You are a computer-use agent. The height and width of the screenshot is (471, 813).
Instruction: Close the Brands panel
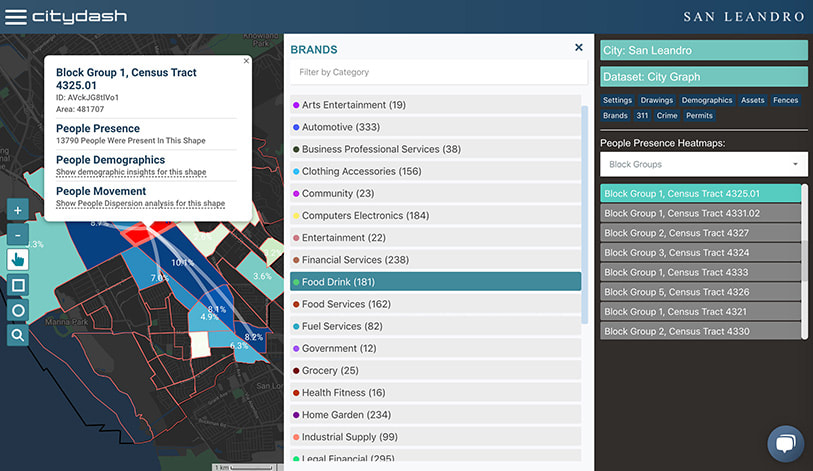point(578,48)
